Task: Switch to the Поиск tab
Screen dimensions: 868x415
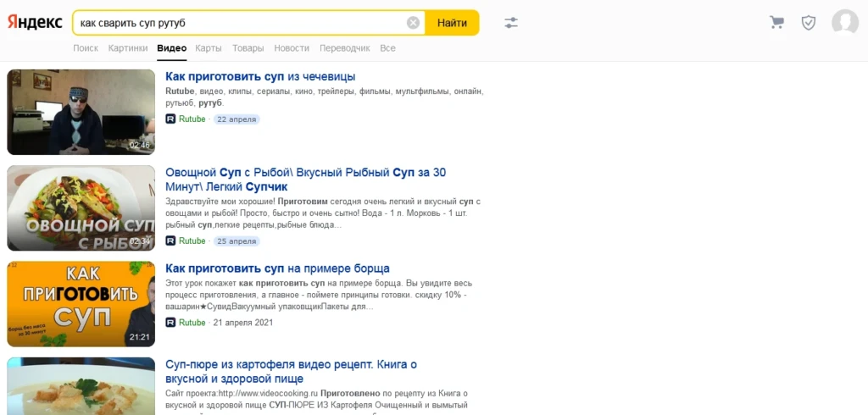Action: 86,48
